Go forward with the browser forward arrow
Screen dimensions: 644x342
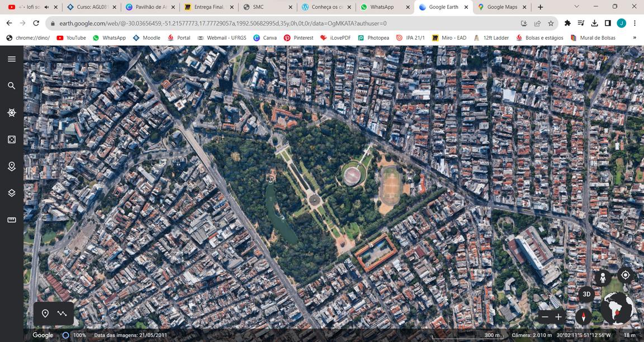click(22, 23)
